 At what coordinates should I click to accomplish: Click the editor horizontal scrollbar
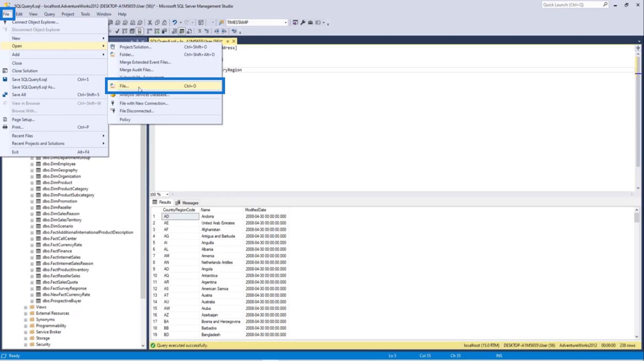pyautogui.click(x=402, y=194)
